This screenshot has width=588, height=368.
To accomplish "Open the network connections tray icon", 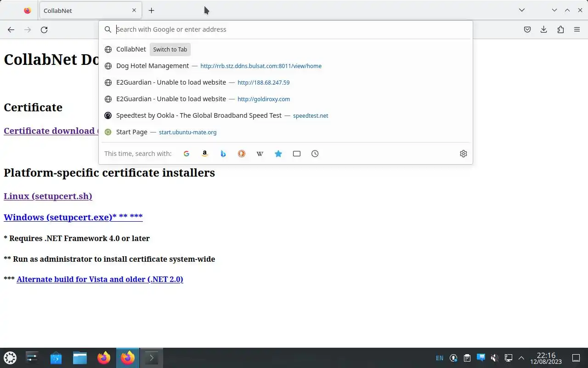I will 508,358.
